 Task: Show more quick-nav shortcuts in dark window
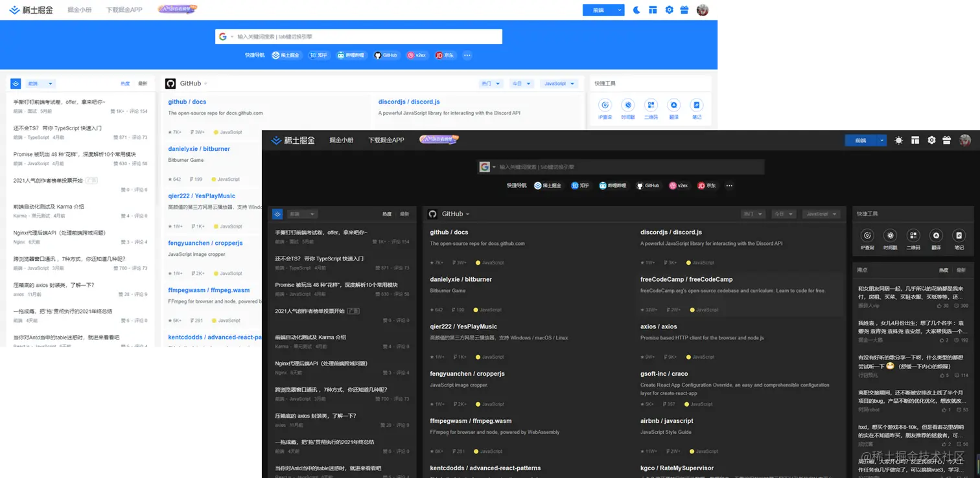point(729,185)
